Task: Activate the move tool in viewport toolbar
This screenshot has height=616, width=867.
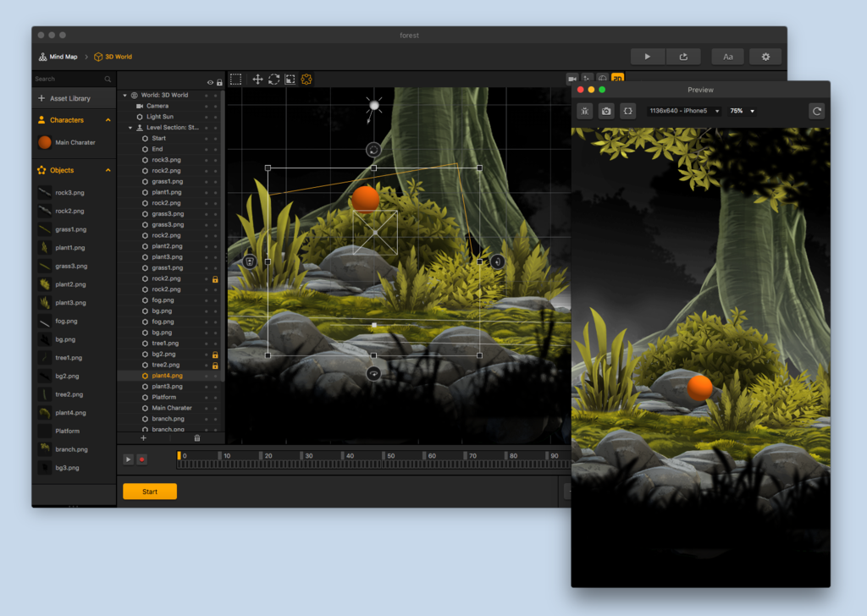Action: (x=257, y=79)
